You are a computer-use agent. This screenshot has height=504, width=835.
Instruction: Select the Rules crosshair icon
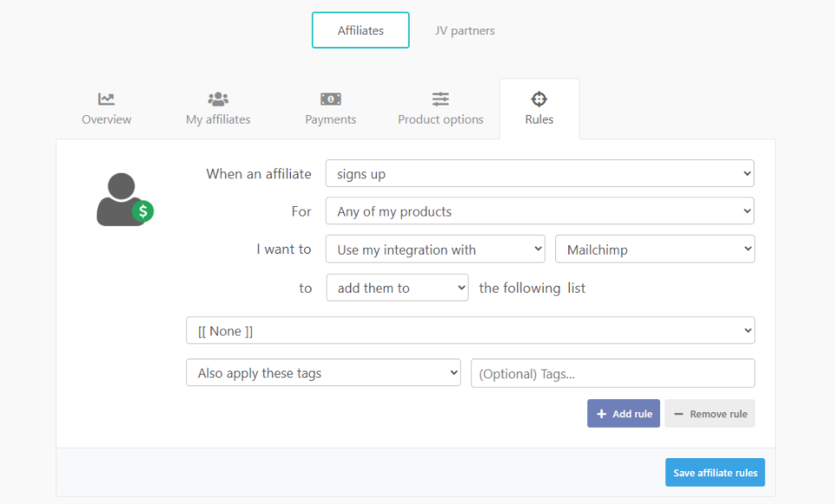pos(539,99)
